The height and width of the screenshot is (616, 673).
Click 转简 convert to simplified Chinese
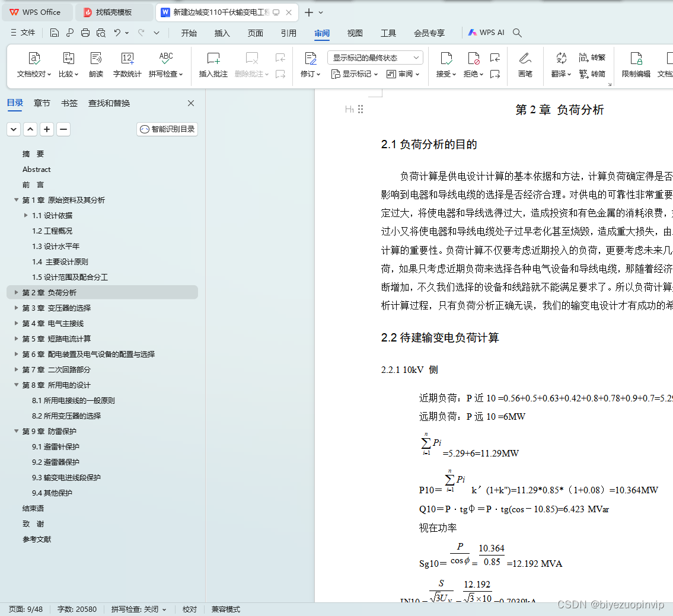click(x=592, y=74)
